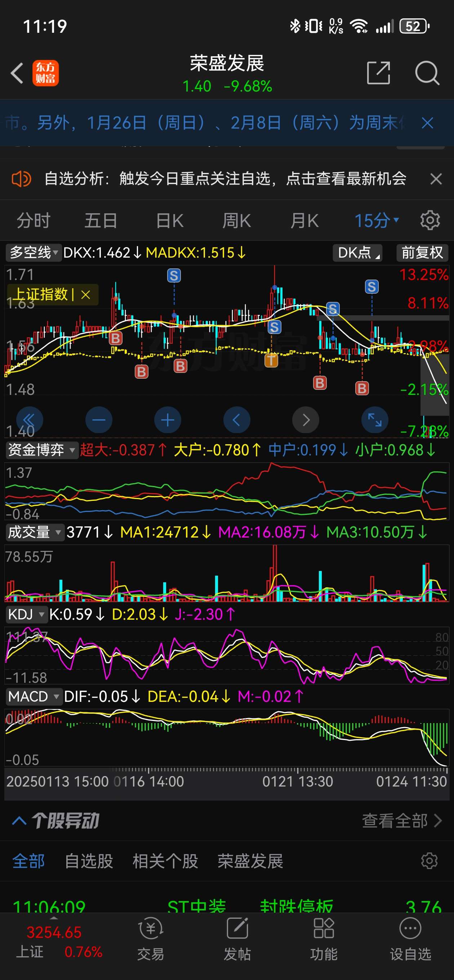Viewport: 454px width, 980px height.
Task: Open the KDJ indicator dropdown
Action: 26,614
